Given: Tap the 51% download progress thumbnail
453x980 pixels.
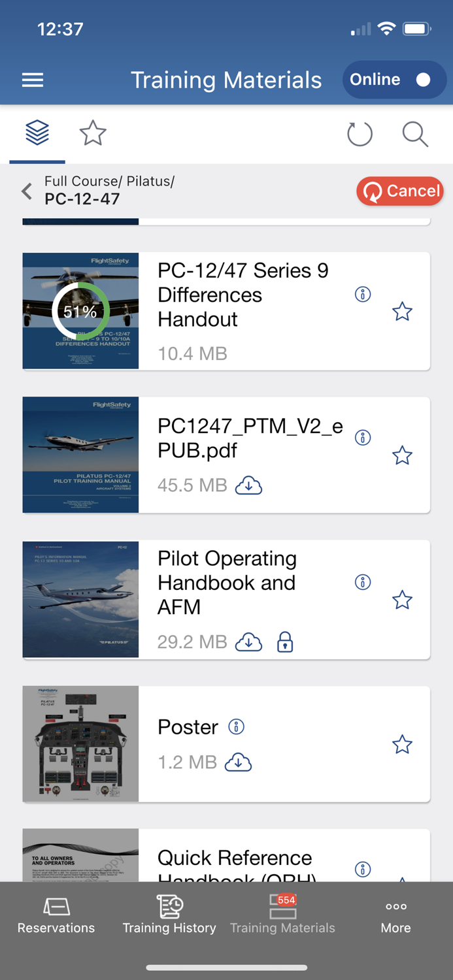Looking at the screenshot, I should (x=80, y=311).
